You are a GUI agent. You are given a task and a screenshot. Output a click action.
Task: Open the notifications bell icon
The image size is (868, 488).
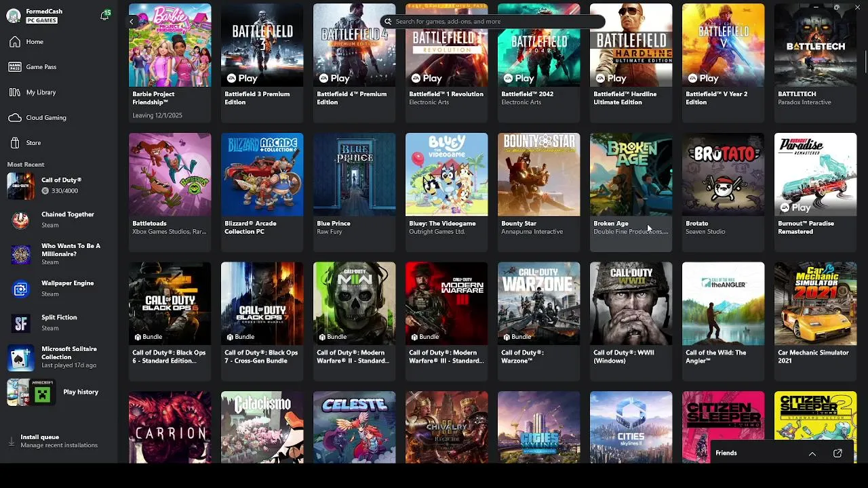[x=104, y=16]
